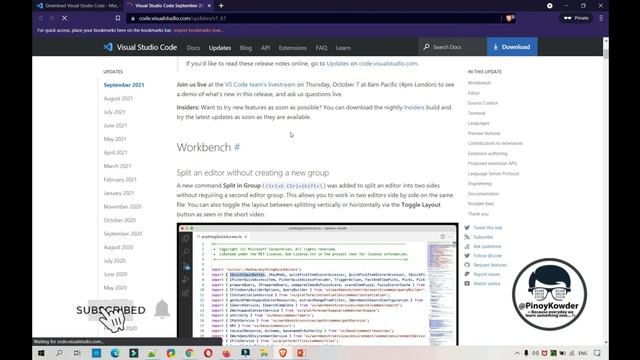Select March 2021 in the updates list

[117, 166]
